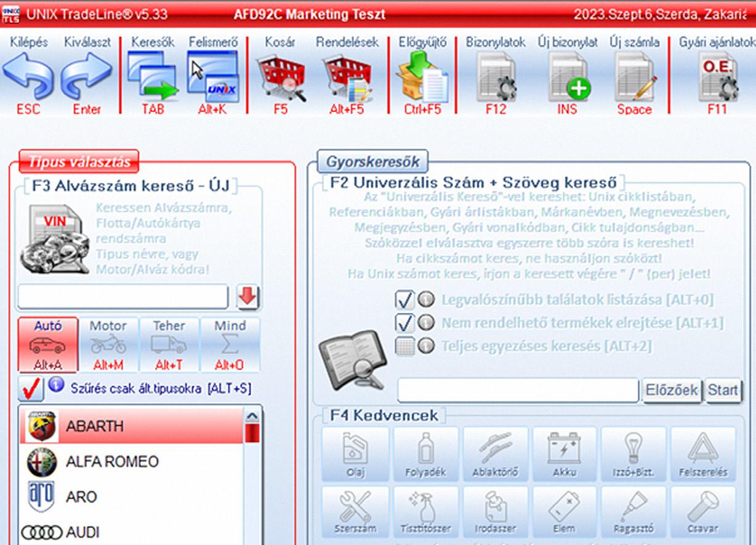Image resolution: width=756 pixels, height=545 pixels.
Task: Toggle Szűrés csak ált.tipusokra red checkmark
Action: point(31,388)
